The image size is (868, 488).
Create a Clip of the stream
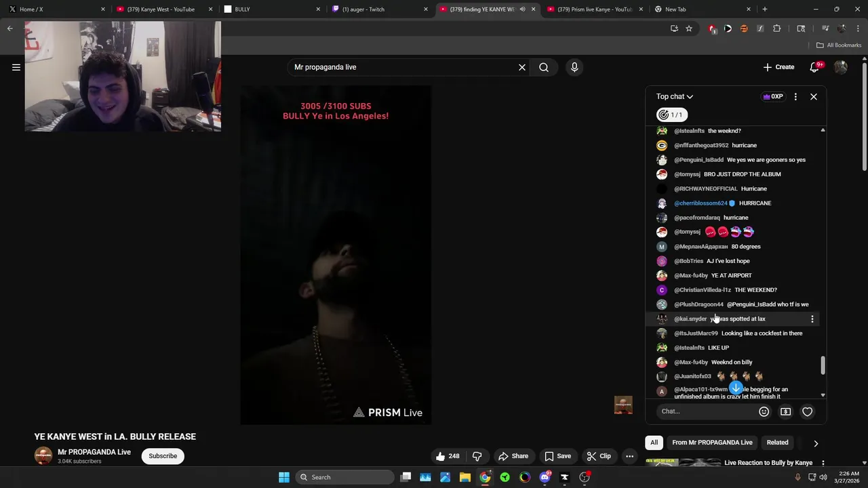[x=599, y=456]
